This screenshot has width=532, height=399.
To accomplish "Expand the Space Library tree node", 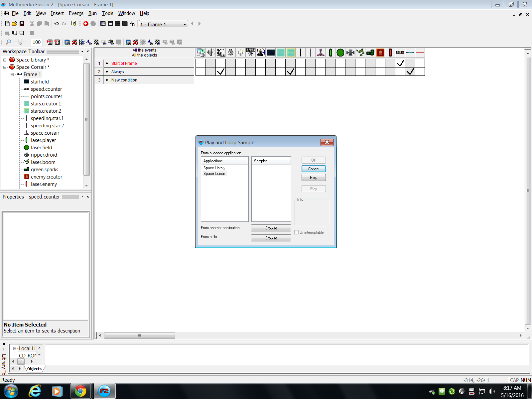I will click(x=5, y=60).
